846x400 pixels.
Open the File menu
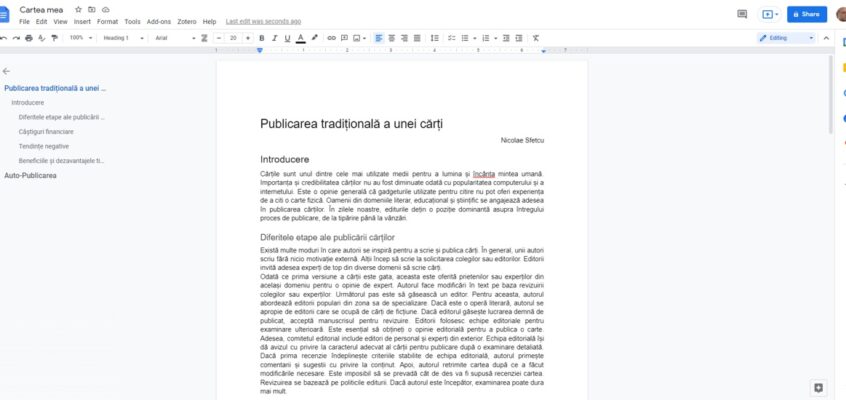[x=24, y=22]
